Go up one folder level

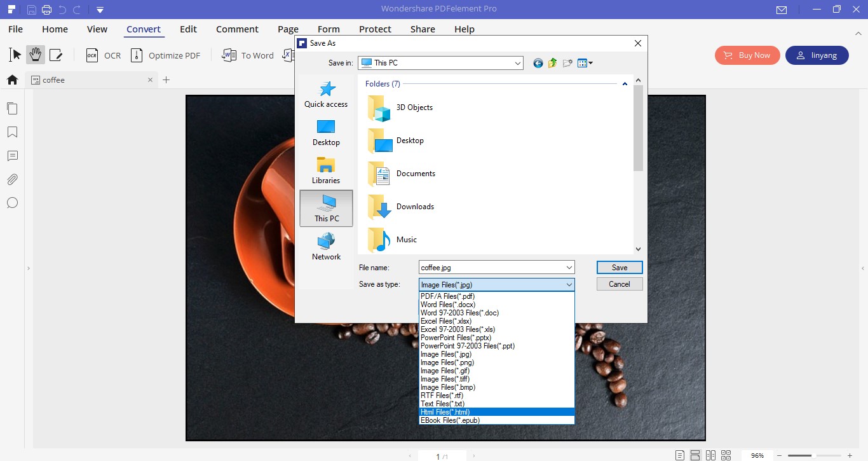[x=552, y=63]
